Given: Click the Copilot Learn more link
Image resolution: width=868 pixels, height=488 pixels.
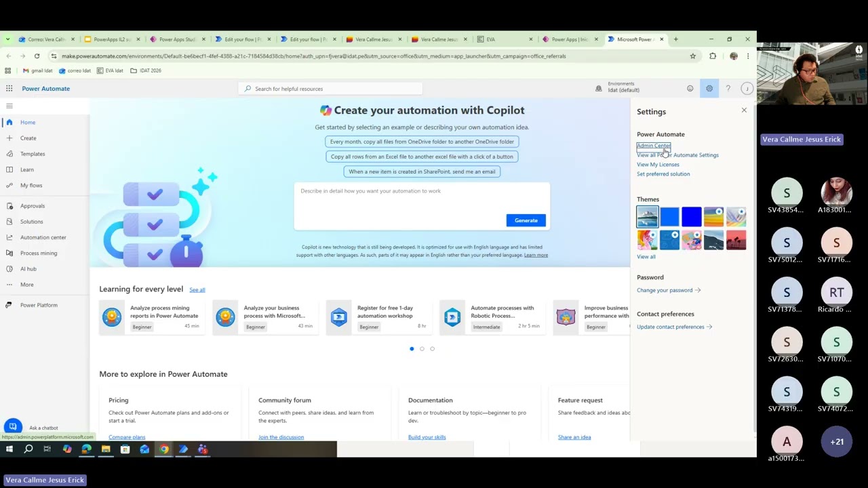Looking at the screenshot, I should coord(536,255).
